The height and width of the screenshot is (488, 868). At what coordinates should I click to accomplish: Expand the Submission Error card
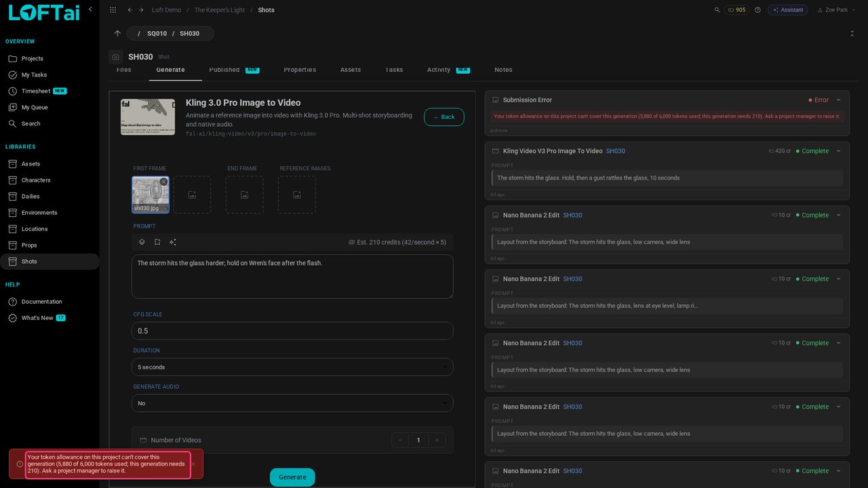click(838, 100)
